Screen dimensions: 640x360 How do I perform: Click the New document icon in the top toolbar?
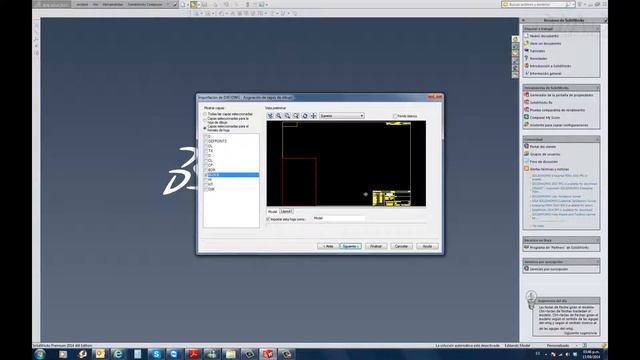(x=183, y=4)
